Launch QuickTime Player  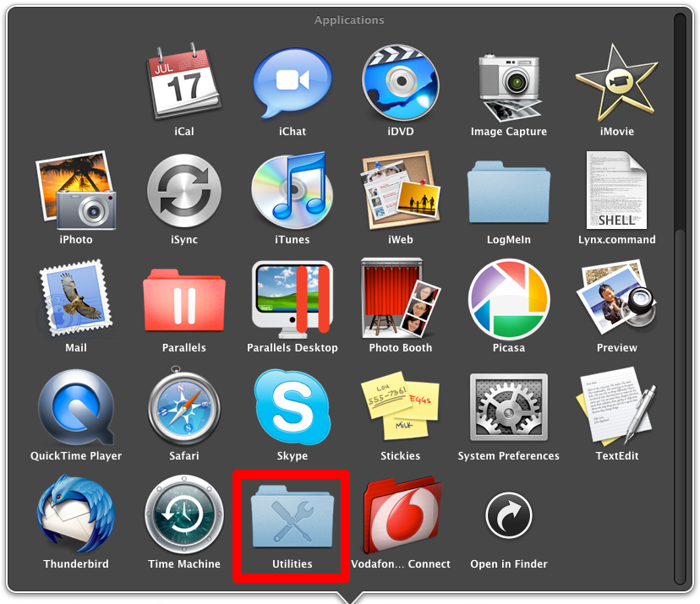[x=76, y=407]
